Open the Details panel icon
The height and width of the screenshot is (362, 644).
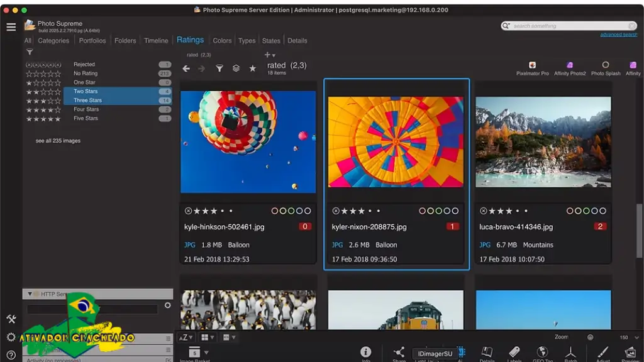pyautogui.click(x=487, y=353)
